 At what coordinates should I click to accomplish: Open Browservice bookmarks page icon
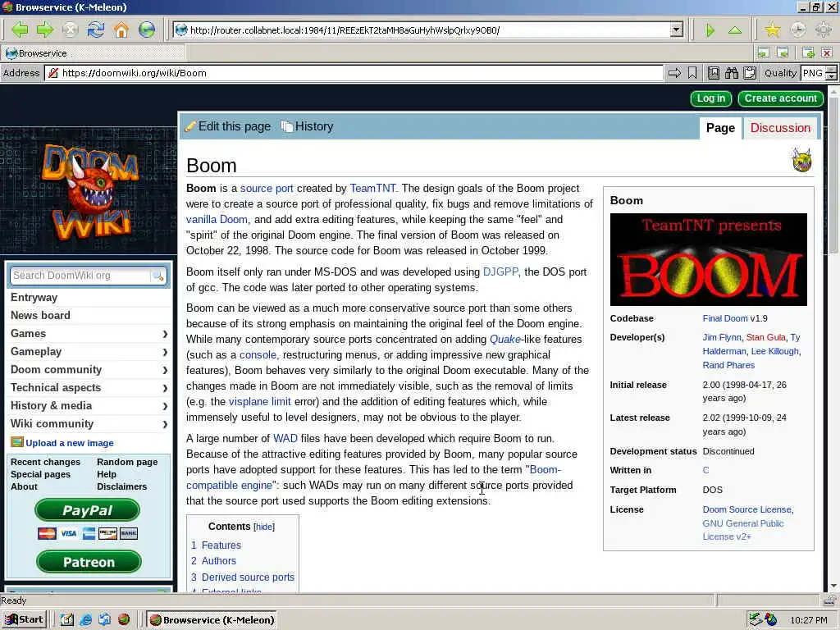[x=714, y=73]
